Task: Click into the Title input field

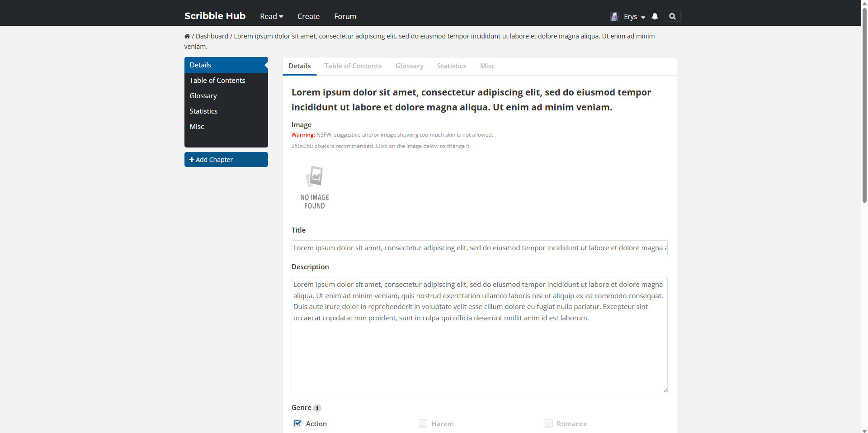Action: 479,248
